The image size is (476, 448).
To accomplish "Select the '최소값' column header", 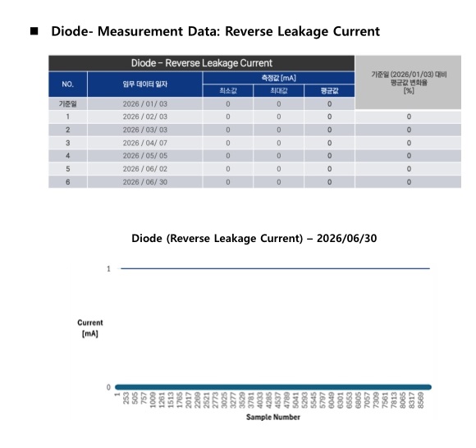I will 227,91.
